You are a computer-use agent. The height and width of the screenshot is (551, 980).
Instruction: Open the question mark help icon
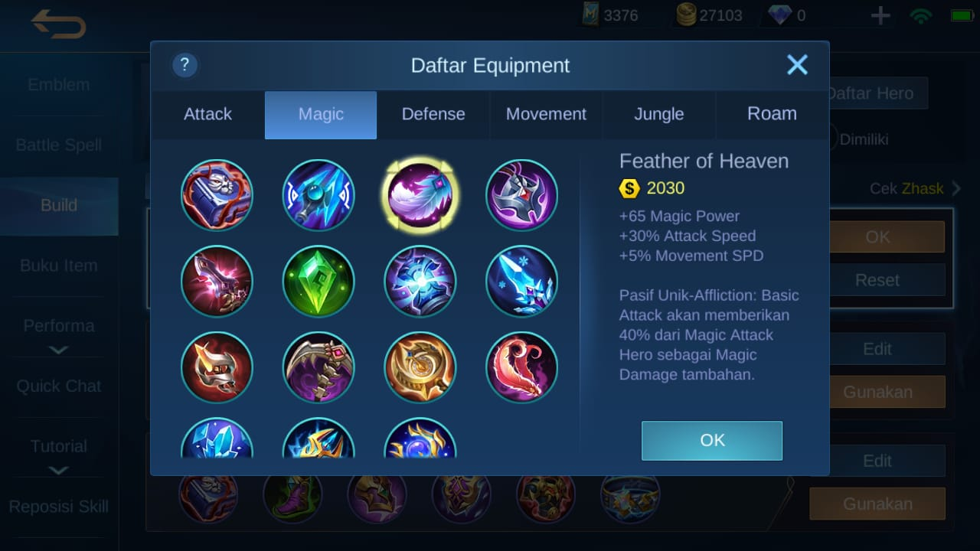(x=185, y=65)
